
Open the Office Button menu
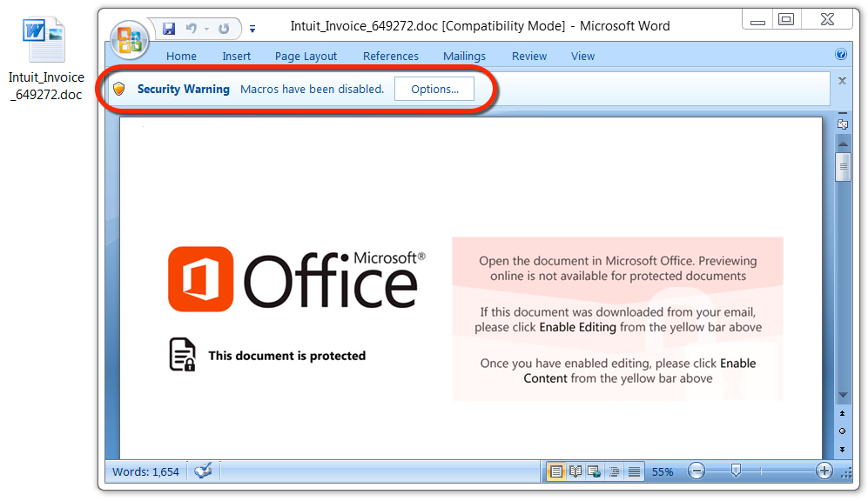tap(130, 40)
